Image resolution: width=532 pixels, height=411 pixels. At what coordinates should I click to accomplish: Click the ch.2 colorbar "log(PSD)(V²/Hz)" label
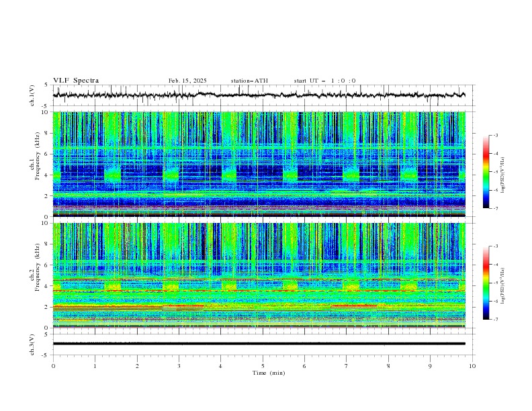[x=503, y=286]
